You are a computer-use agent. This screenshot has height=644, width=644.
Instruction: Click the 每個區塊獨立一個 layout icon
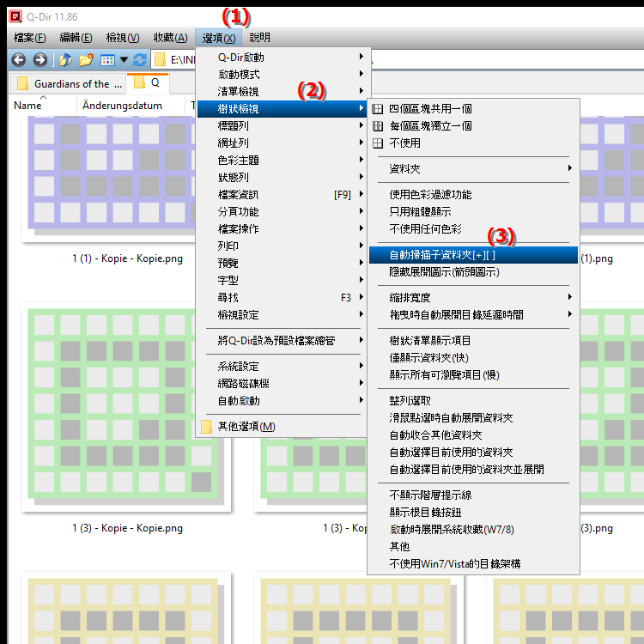coord(378,126)
